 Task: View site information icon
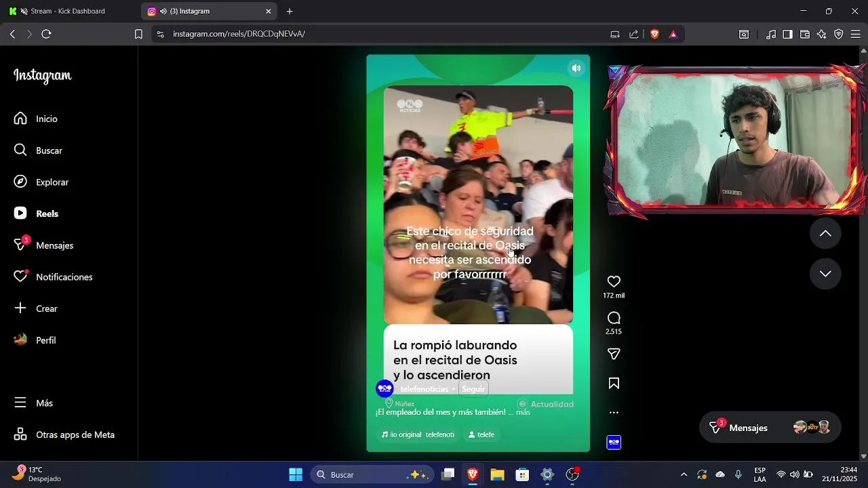click(160, 34)
